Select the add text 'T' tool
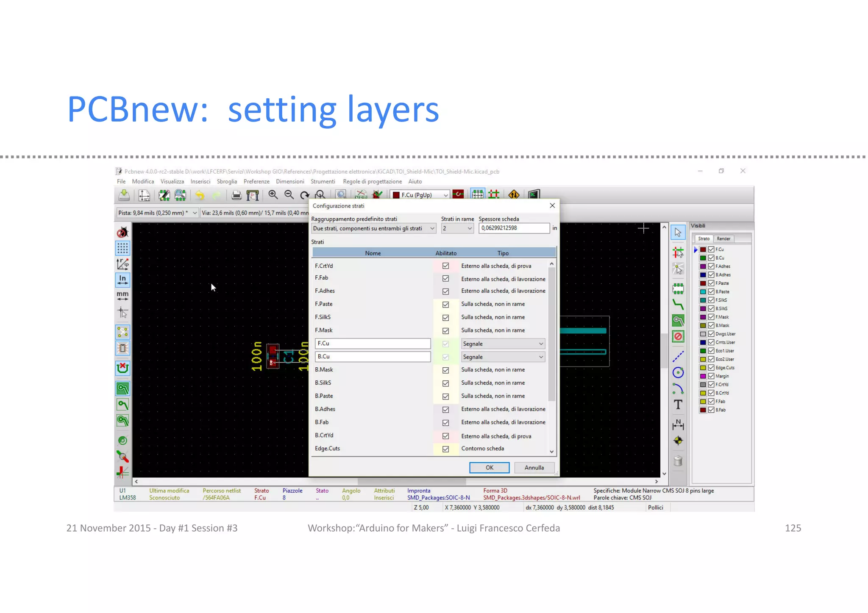The image size is (868, 613). tap(678, 405)
